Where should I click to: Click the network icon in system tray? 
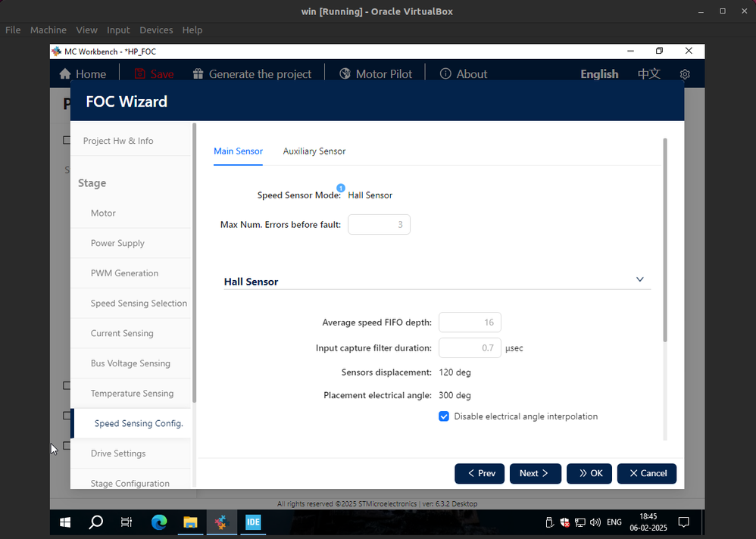580,522
